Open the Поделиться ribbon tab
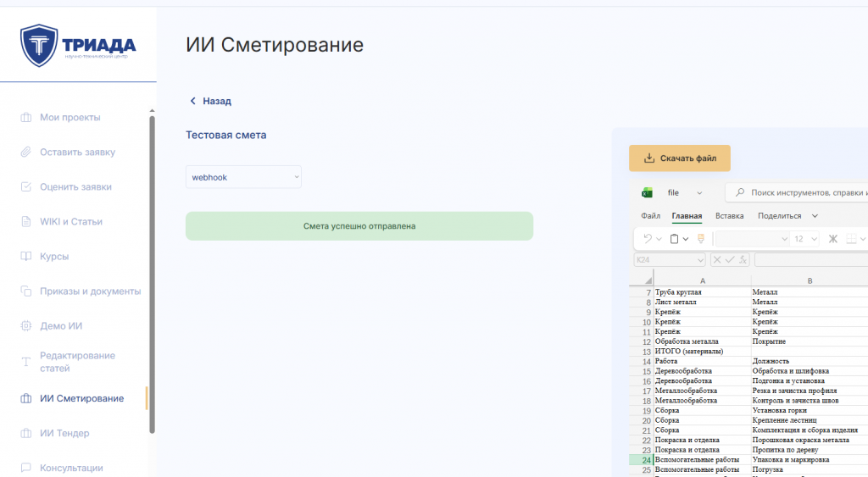 coord(780,216)
